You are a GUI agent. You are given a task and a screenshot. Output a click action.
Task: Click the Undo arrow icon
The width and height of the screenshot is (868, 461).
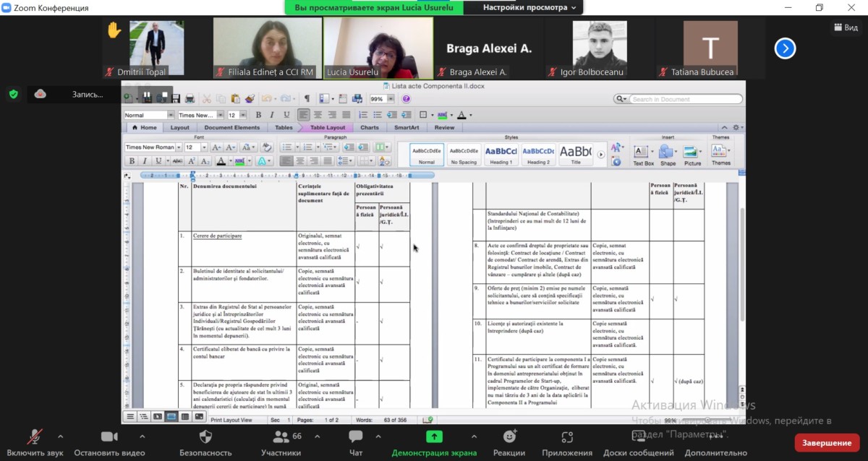(x=267, y=98)
